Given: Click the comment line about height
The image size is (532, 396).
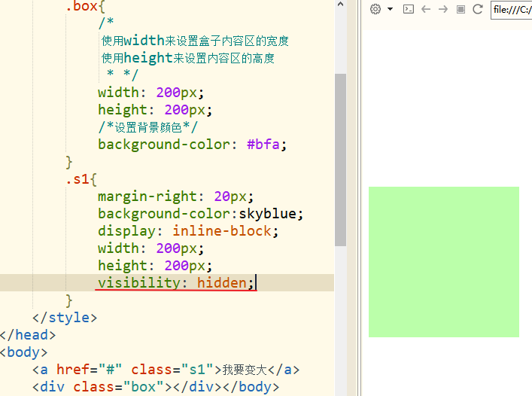Looking at the screenshot, I should coord(188,58).
